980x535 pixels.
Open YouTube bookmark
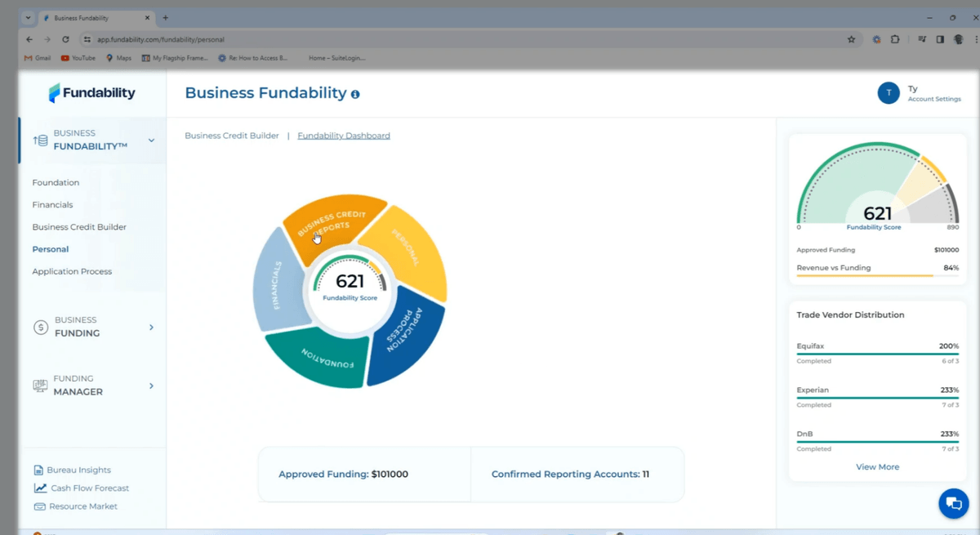tap(78, 58)
